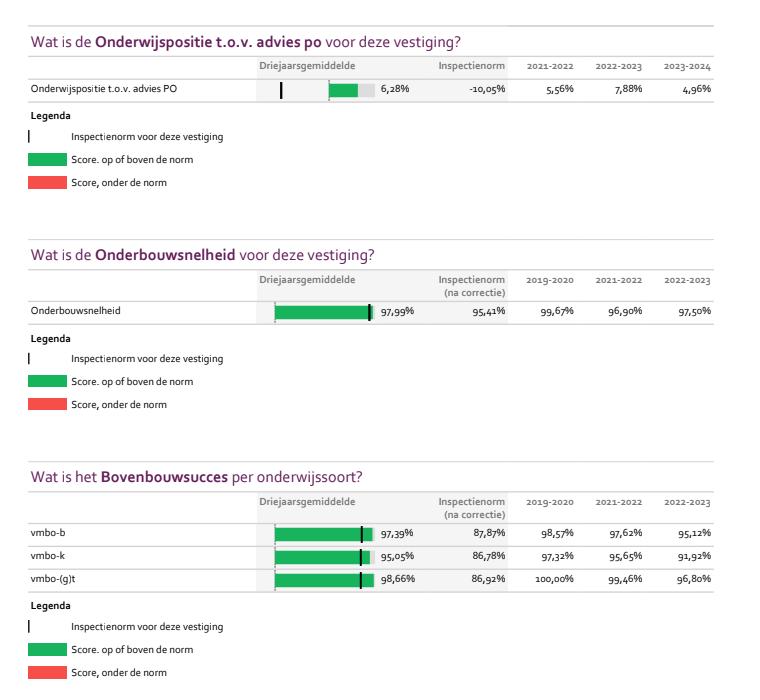Click the green legend swatch in the Onderwijspositie section
This screenshot has height=700, width=760.
click(x=47, y=160)
